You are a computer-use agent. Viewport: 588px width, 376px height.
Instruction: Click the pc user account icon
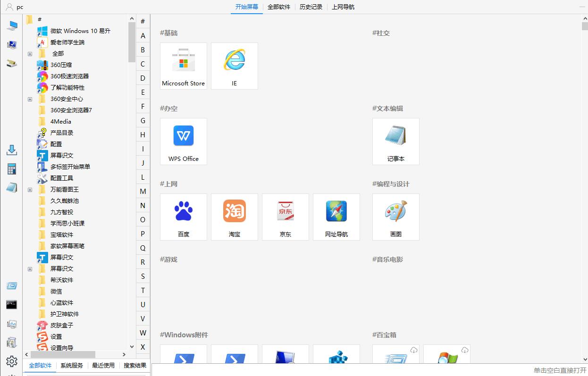(x=9, y=7)
